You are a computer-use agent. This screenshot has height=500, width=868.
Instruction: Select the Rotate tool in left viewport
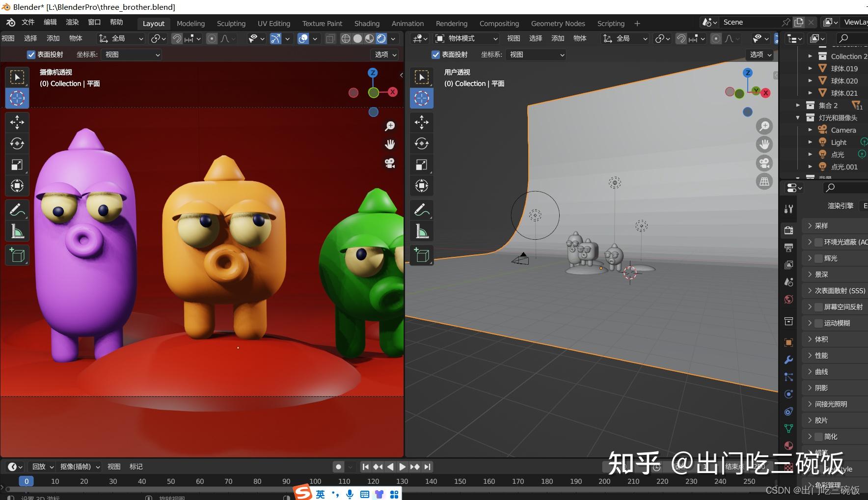click(17, 143)
